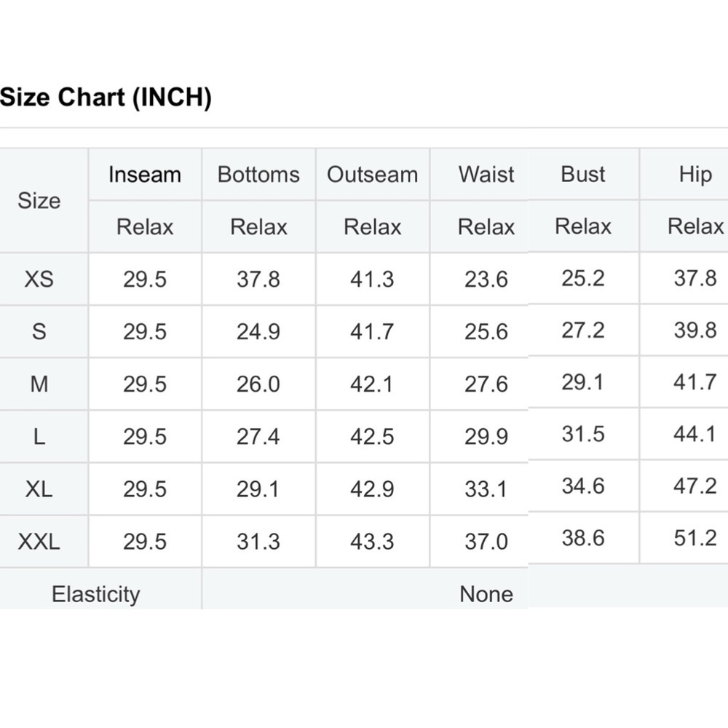The image size is (728, 728).
Task: Click the XXL hip value 51.2
Action: click(x=695, y=538)
